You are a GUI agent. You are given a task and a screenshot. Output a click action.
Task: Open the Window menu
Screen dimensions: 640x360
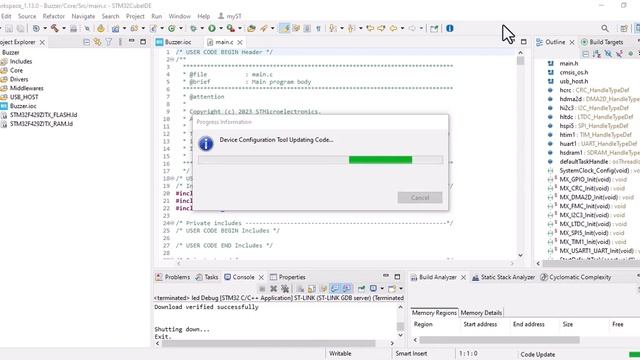point(180,16)
